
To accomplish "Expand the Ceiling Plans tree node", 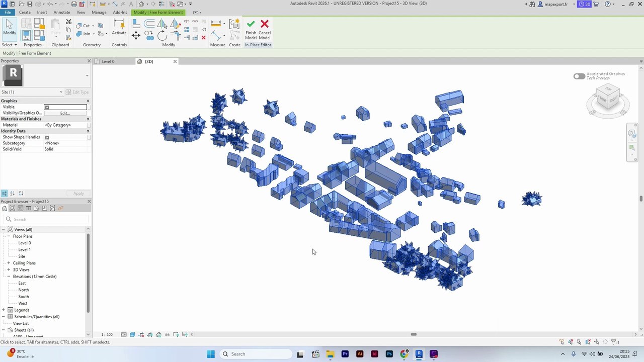I will click(x=9, y=263).
